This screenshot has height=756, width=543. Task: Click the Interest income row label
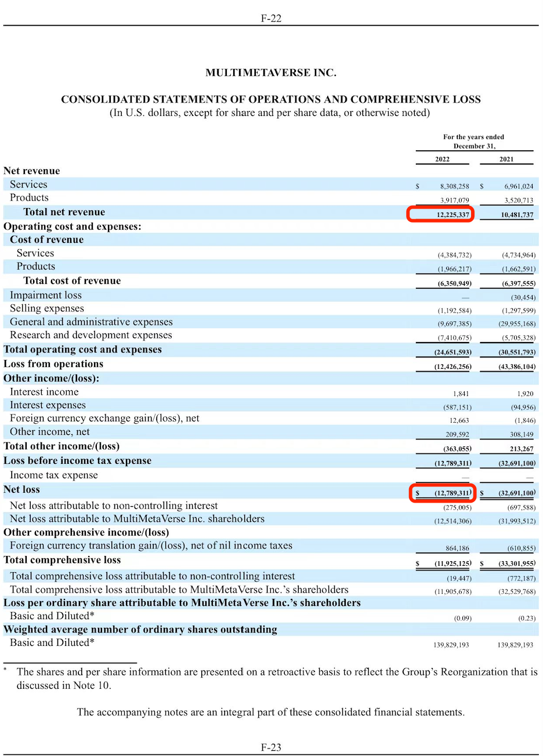click(x=44, y=392)
